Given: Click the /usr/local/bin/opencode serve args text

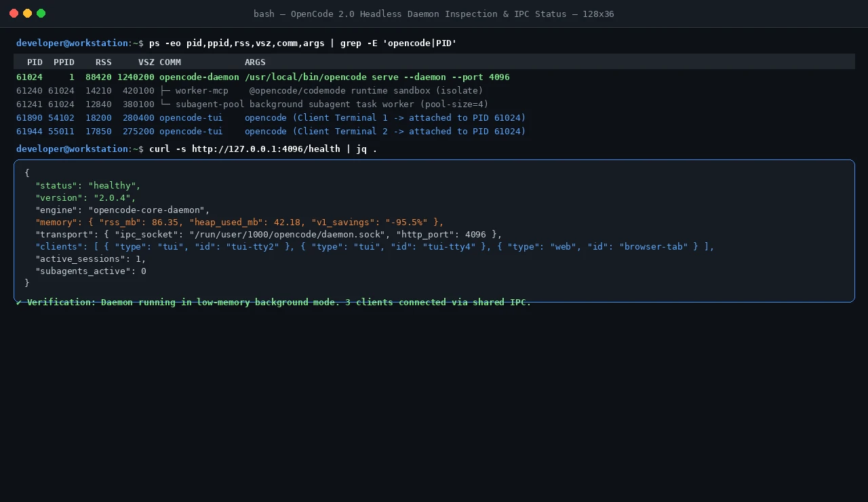Looking at the screenshot, I should 377,77.
